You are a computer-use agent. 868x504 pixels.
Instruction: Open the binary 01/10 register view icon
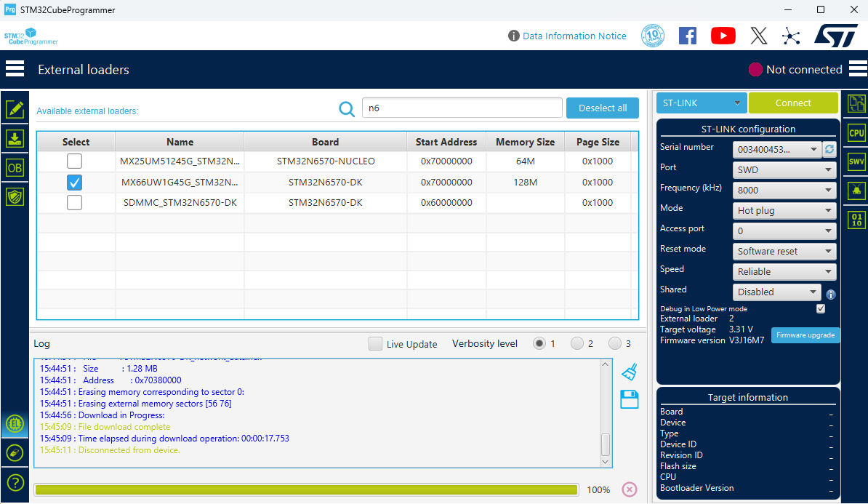pyautogui.click(x=856, y=219)
